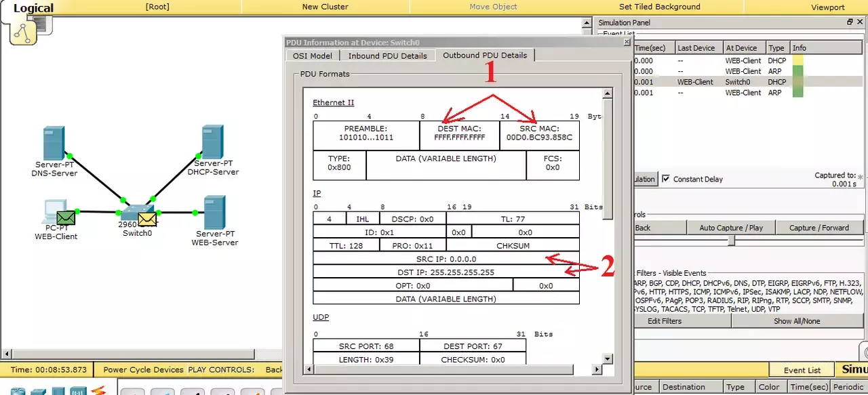868x395 pixels.
Task: Select the Switches device category icon
Action: (38, 392)
